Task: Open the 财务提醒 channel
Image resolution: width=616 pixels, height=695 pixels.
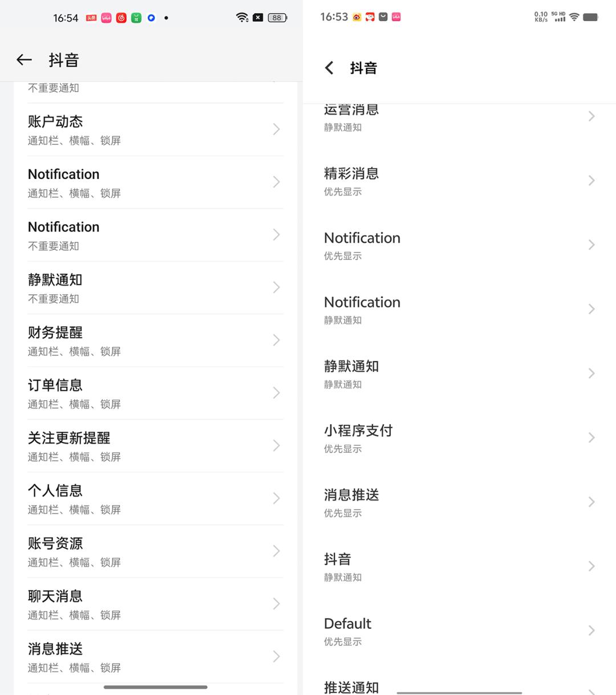Action: pos(156,340)
